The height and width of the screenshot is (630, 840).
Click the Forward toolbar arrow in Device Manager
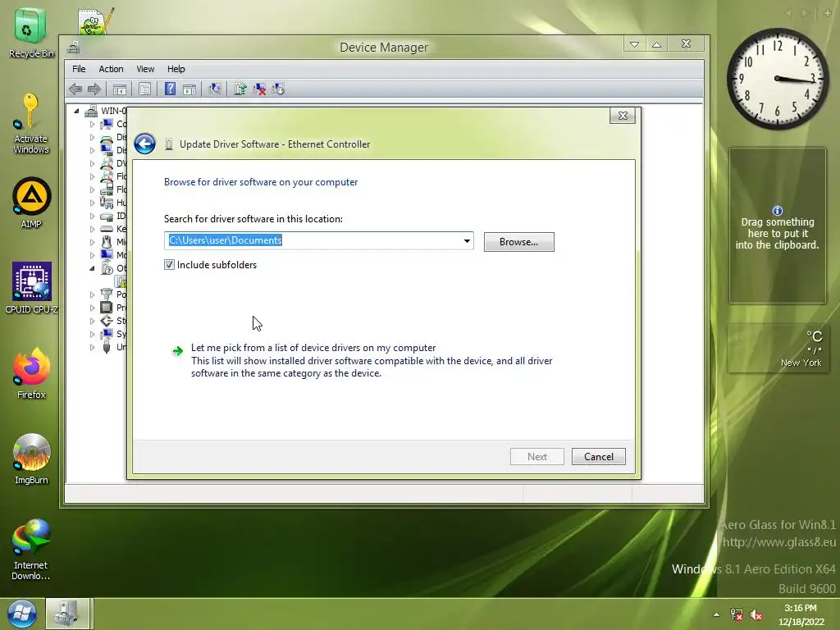(x=94, y=89)
